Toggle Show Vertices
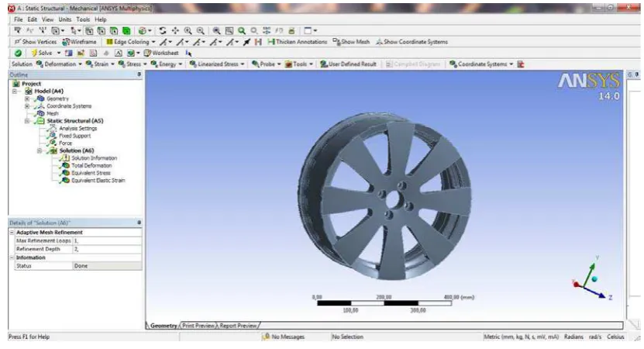Image resolution: width=644 pixels, height=349 pixels. coord(36,42)
